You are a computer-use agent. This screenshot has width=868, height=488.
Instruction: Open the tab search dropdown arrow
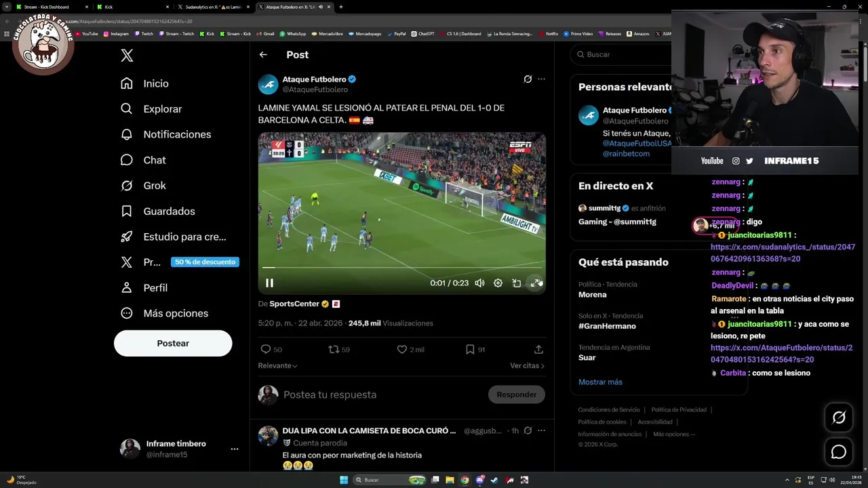click(x=7, y=7)
